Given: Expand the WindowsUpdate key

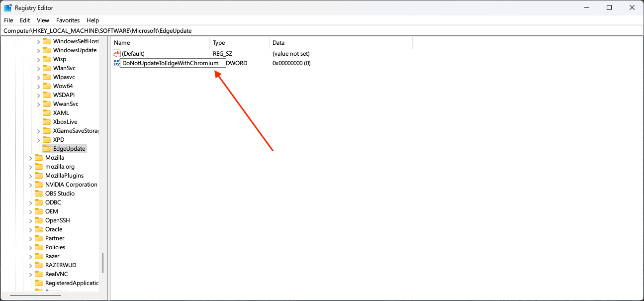Looking at the screenshot, I should pyautogui.click(x=39, y=50).
